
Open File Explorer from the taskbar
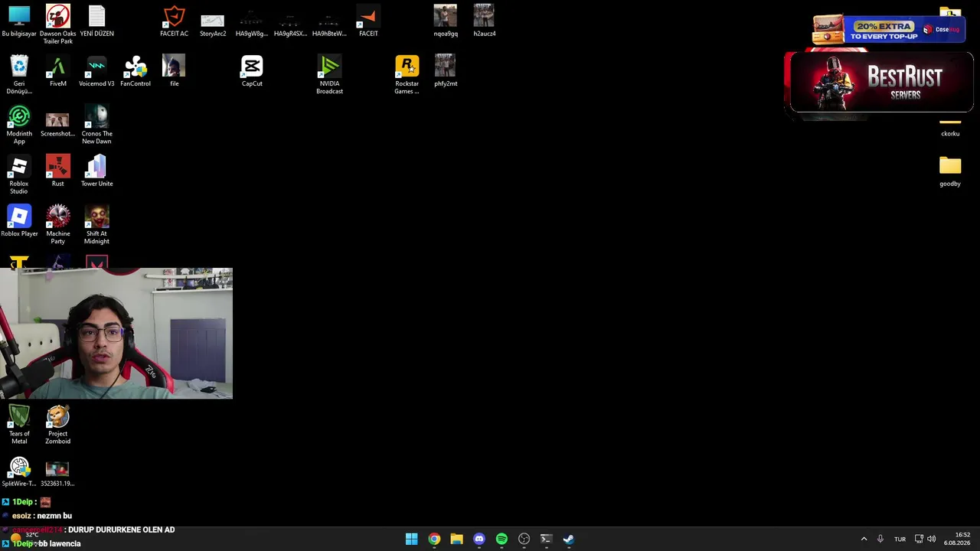(x=456, y=539)
